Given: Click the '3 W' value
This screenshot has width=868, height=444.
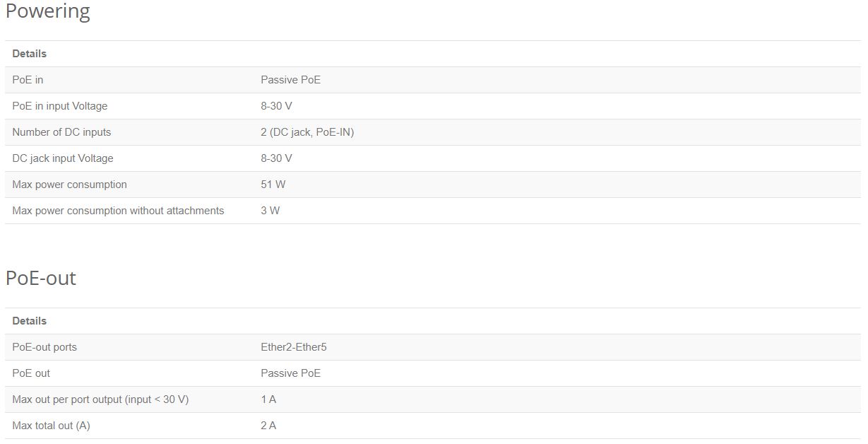Looking at the screenshot, I should pos(270,211).
